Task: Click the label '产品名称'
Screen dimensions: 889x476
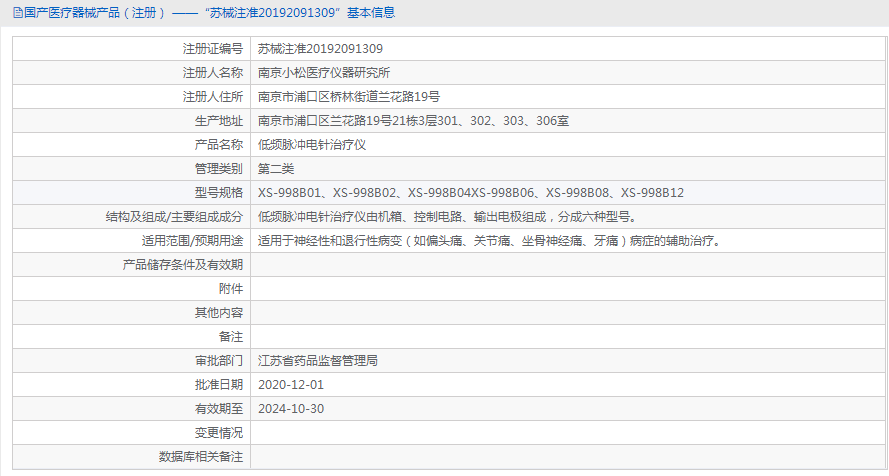Action: pyautogui.click(x=219, y=145)
